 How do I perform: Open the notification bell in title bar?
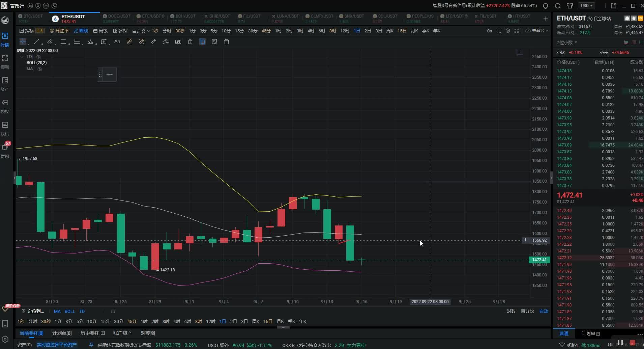click(x=546, y=6)
